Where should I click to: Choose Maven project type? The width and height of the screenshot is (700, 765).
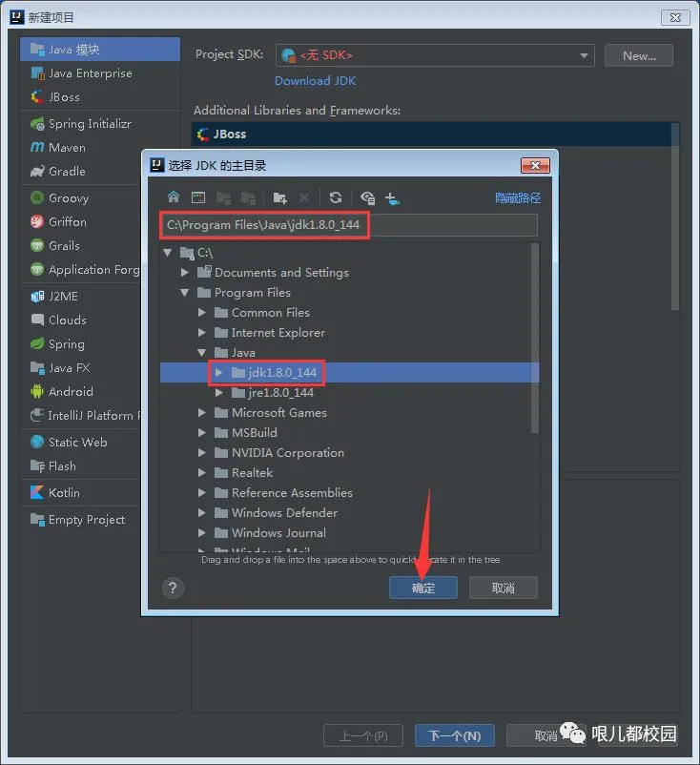click(x=81, y=147)
